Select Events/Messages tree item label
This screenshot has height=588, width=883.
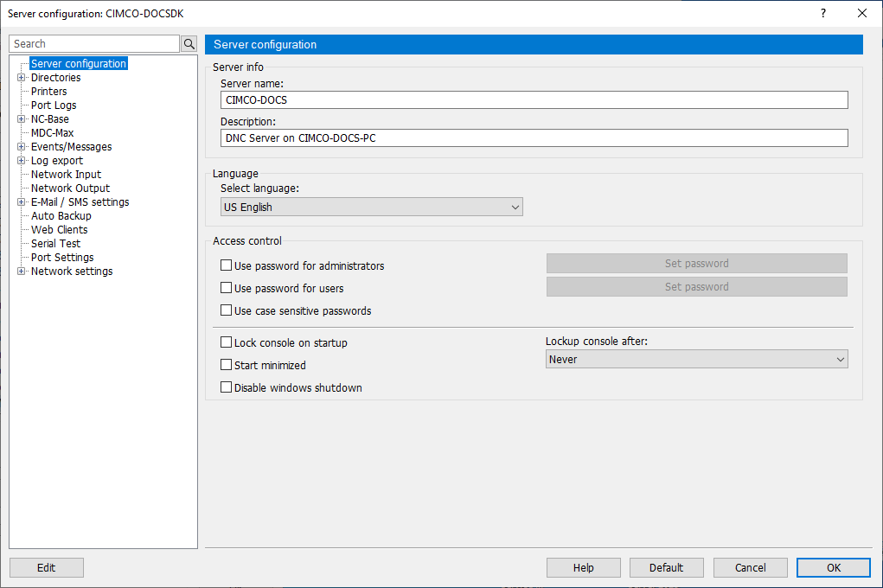point(71,146)
